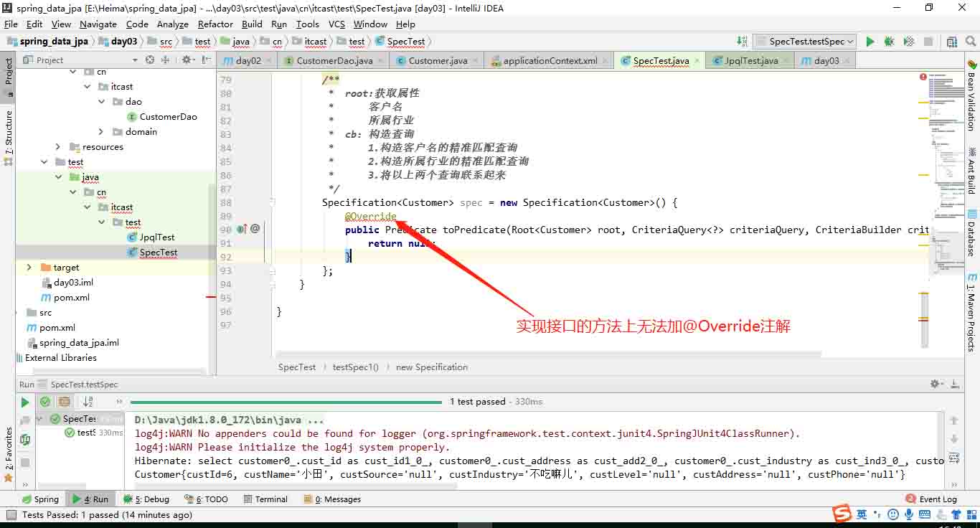Open the Spring tool window
980x528 pixels.
pos(40,499)
